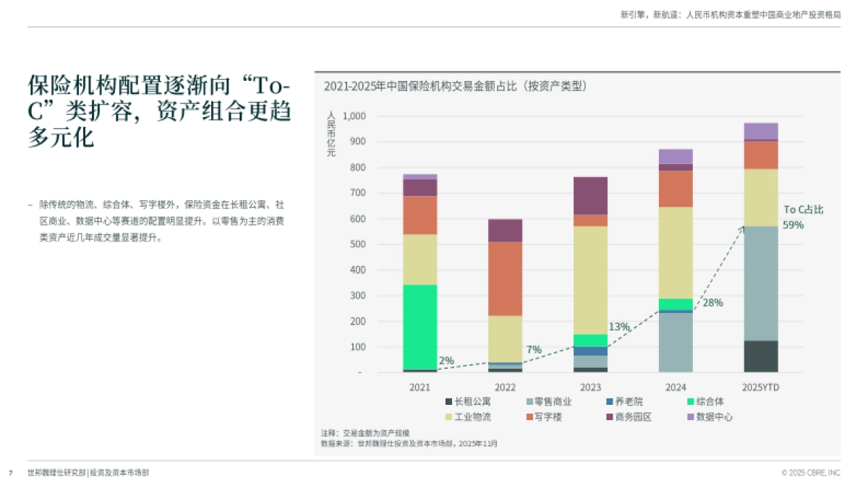
Task: Click the 数据来源 source line link
Action: [409, 444]
